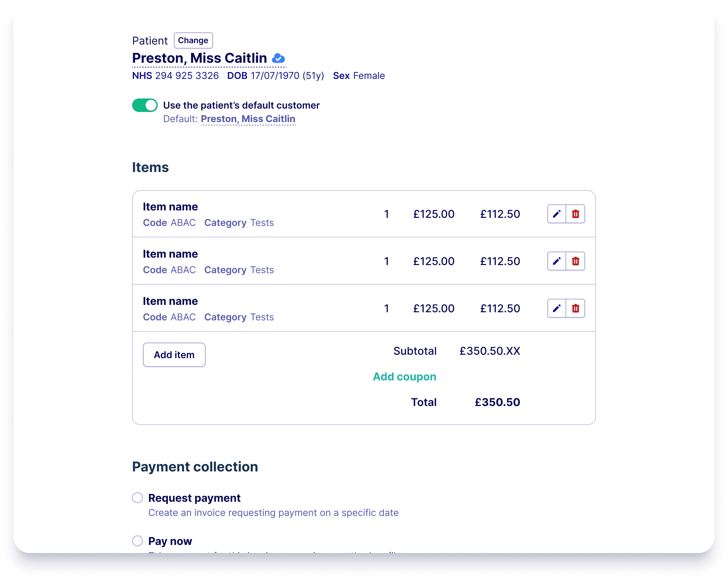Click the verified cloud badge beside the patient name
Viewport: 728px width, 580px height.
(x=278, y=58)
